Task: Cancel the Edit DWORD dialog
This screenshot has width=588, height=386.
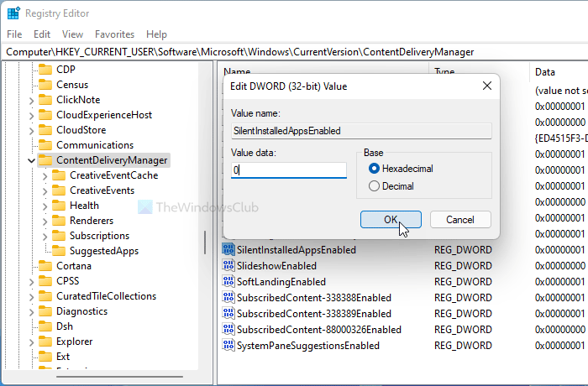Action: [x=460, y=219]
